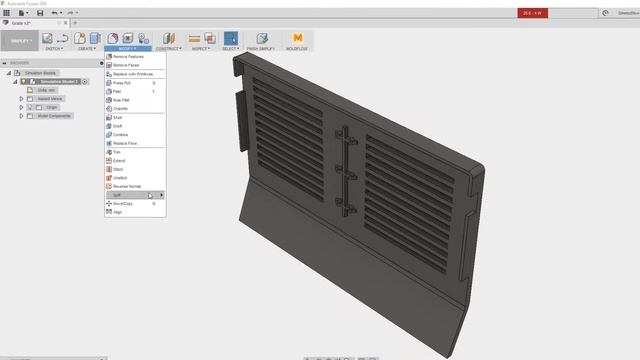
Task: Collapse the Simulation Models tree node
Action: pyautogui.click(x=9, y=73)
